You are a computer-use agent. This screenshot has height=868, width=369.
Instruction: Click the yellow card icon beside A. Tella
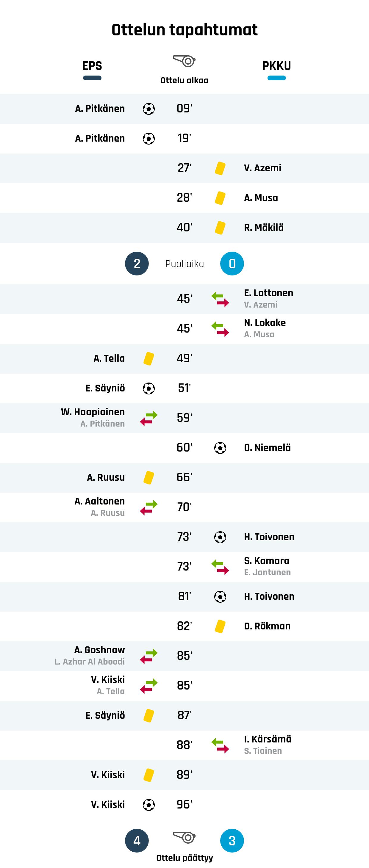coord(148,358)
